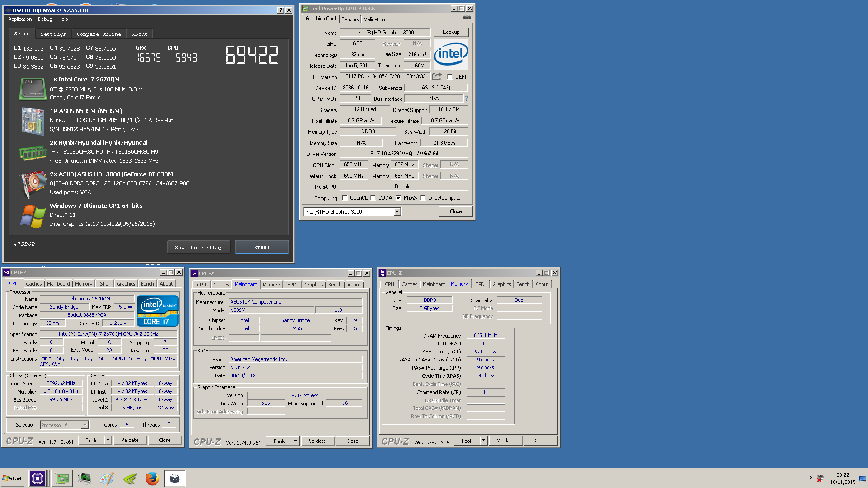
Task: Click Tools button in the Mainboard CPU-Z window
Action: pos(279,441)
